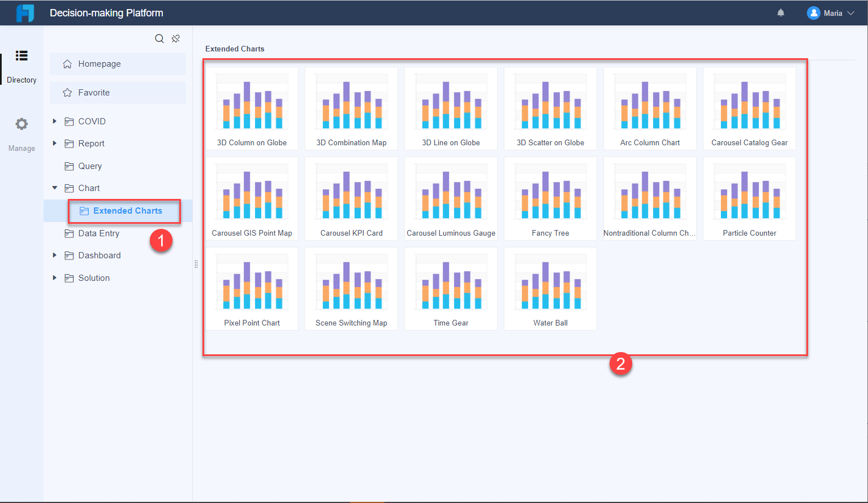
Task: Click the Query folder icon
Action: point(69,166)
